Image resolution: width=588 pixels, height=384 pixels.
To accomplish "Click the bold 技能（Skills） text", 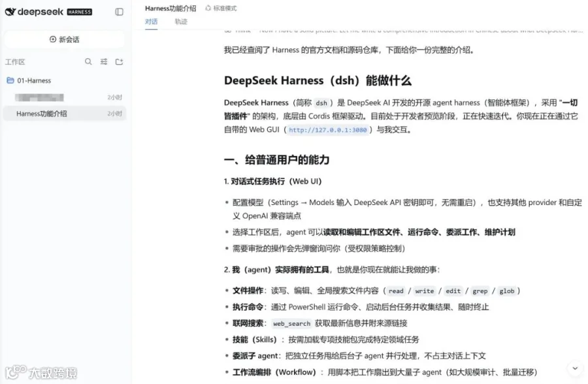I will 255,340.
